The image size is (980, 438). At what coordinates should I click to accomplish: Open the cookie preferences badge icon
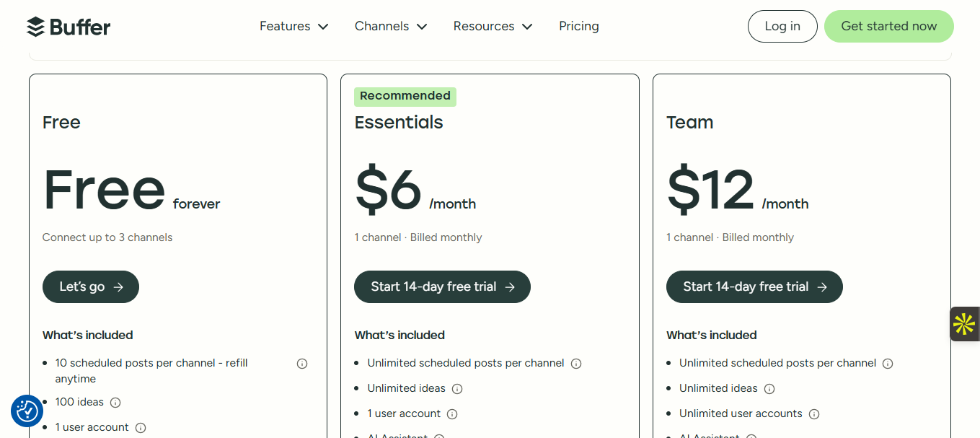pos(27,411)
